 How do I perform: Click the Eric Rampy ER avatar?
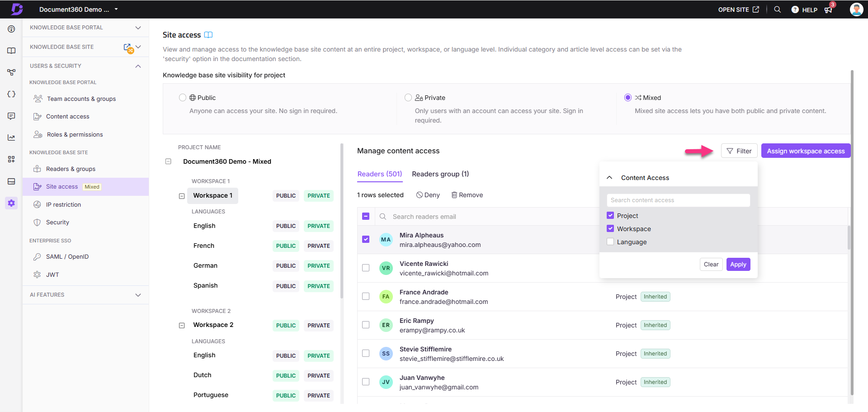click(x=386, y=325)
